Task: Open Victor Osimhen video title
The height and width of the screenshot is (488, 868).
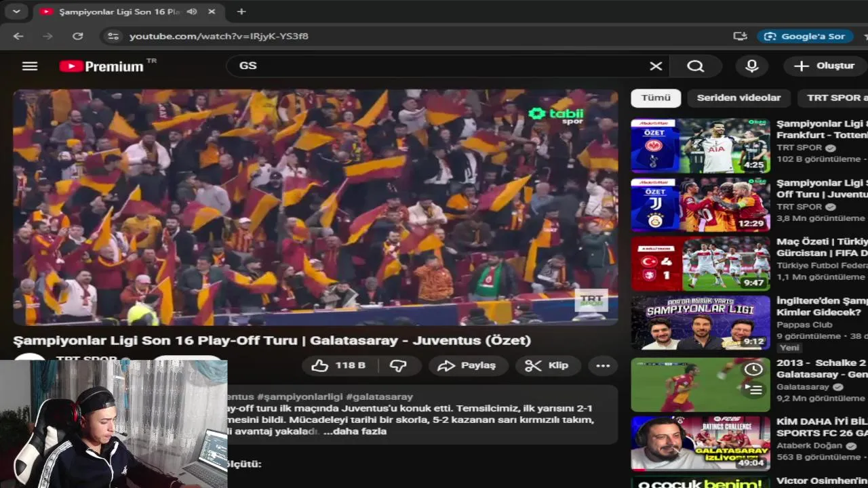Action: point(822,481)
